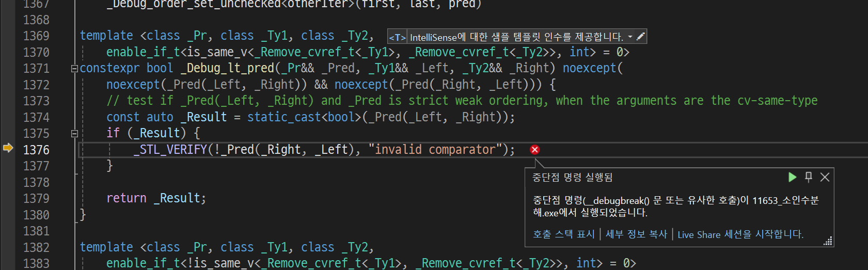Image resolution: width=868 pixels, height=270 pixels.
Task: Click 'enable_if_t' on line 1383
Action: (143, 263)
